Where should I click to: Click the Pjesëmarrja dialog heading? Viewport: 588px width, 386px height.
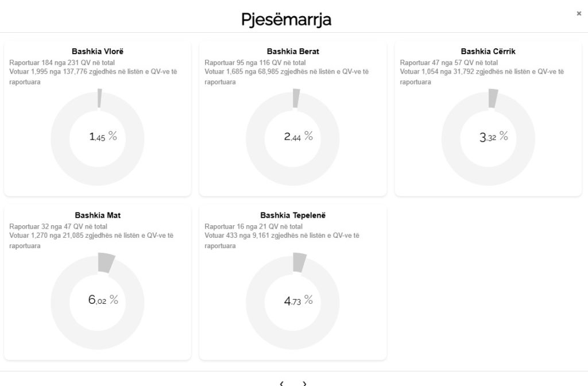coord(287,20)
